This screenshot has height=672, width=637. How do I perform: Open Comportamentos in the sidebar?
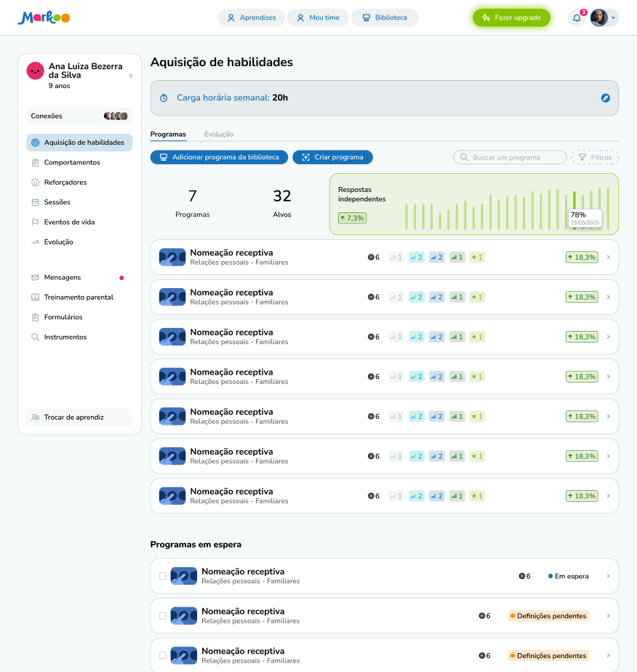click(x=72, y=162)
